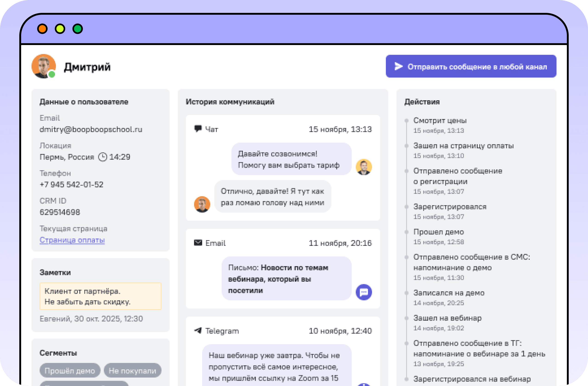The image size is (588, 386).
Task: Click the Зарегистрировался на вебинар action
Action: [472, 379]
